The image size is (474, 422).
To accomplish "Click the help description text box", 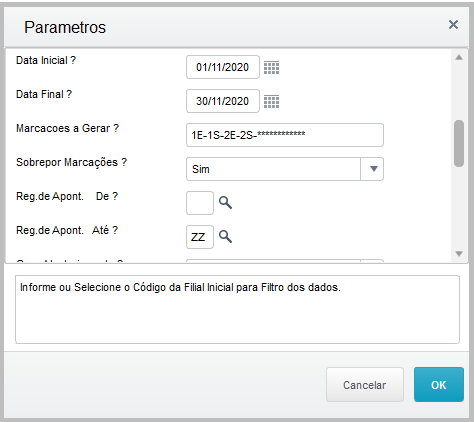I will (x=237, y=309).
